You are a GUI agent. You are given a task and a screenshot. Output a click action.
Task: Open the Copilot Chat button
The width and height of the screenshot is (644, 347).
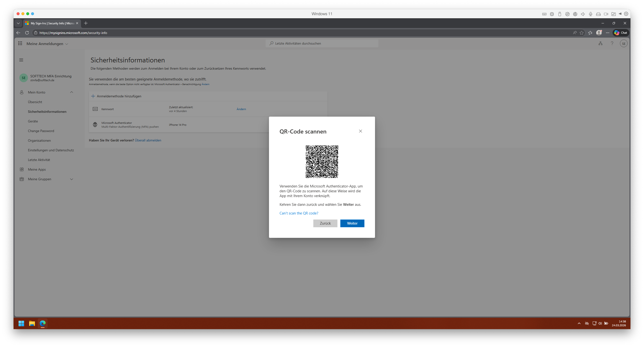(621, 33)
